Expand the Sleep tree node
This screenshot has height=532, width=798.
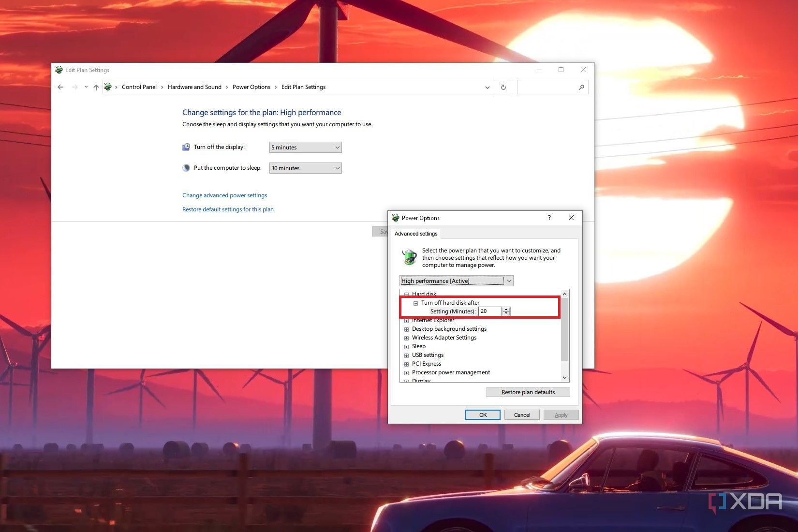click(x=406, y=347)
